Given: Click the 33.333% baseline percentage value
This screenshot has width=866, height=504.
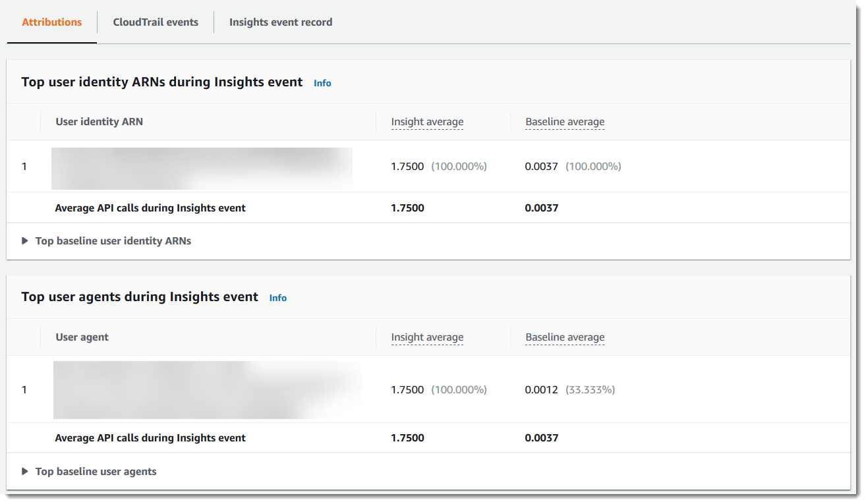Looking at the screenshot, I should pyautogui.click(x=590, y=390).
